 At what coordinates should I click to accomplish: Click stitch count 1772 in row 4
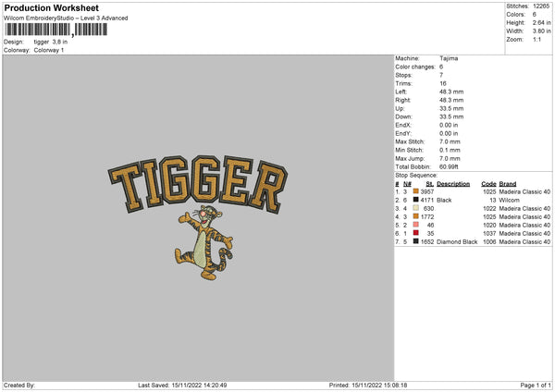click(427, 217)
